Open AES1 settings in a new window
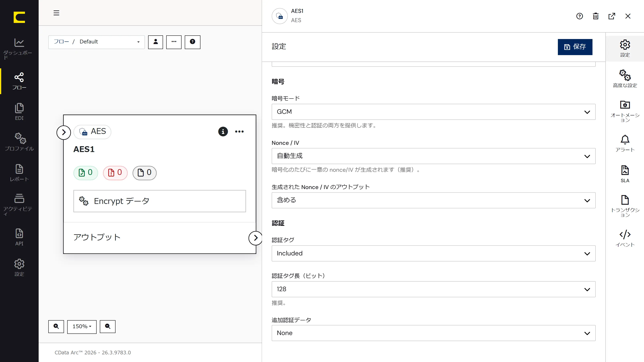The height and width of the screenshot is (362, 644). (612, 16)
